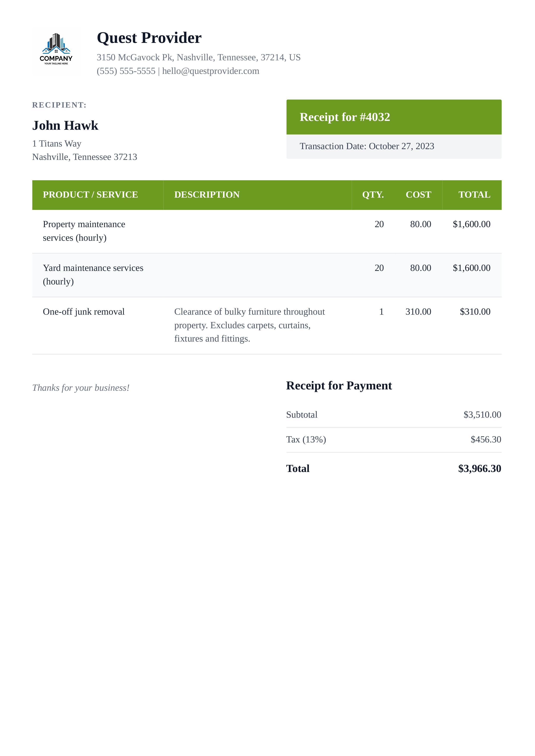The height and width of the screenshot is (756, 535).
Task: Select the Yard maintenance services row item
Action: (x=93, y=275)
